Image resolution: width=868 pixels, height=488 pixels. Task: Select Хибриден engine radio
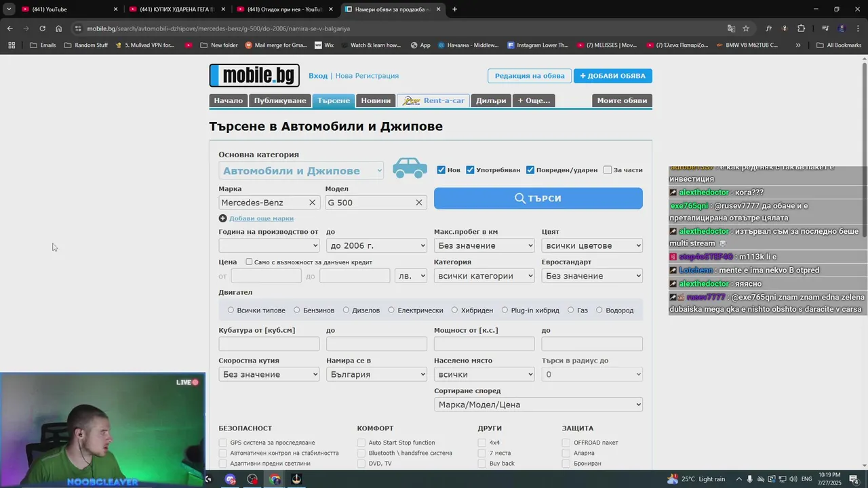click(454, 310)
